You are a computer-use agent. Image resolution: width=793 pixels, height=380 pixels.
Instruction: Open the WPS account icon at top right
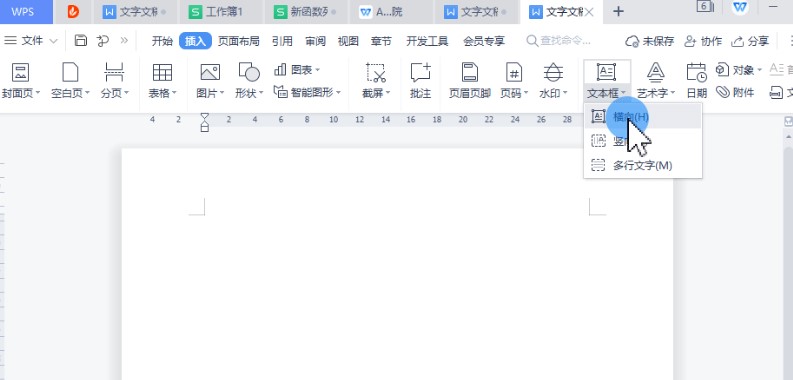[x=741, y=7]
